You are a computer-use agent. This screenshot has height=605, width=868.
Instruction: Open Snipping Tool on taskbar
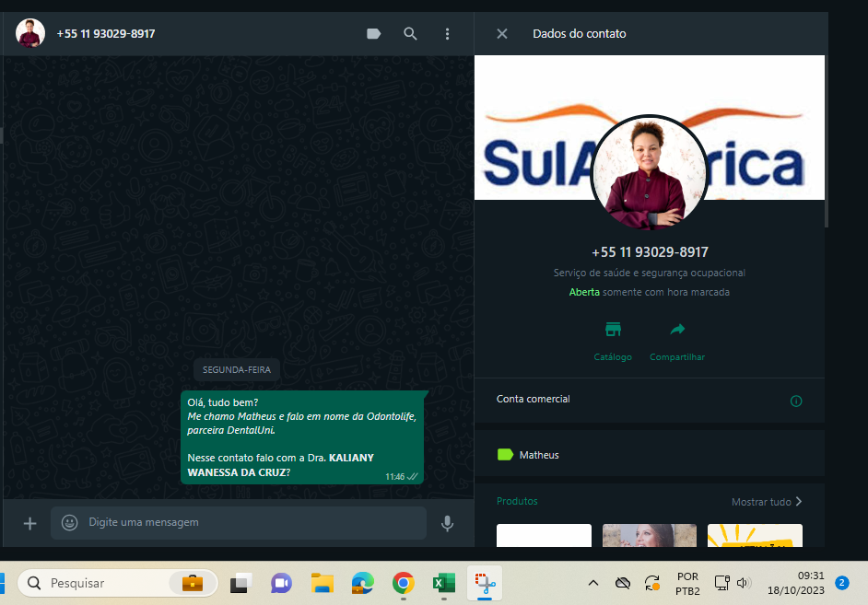485,583
